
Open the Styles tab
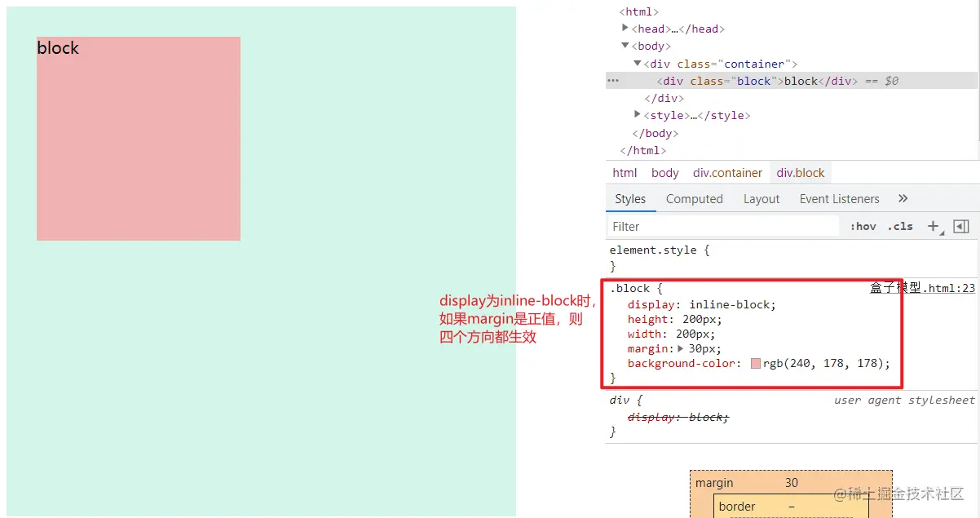click(x=630, y=198)
